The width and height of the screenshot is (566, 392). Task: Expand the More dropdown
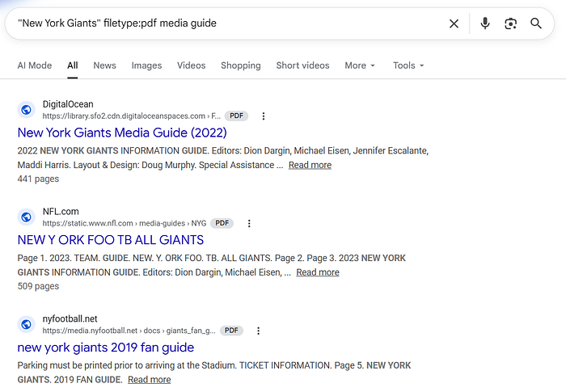[360, 65]
